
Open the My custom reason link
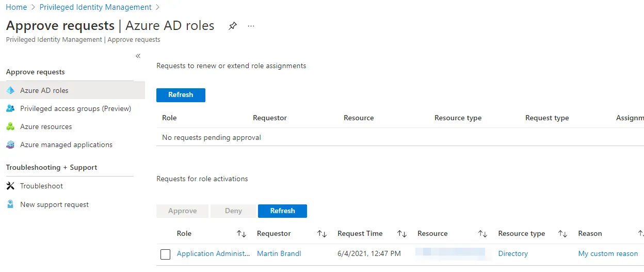pyautogui.click(x=608, y=253)
